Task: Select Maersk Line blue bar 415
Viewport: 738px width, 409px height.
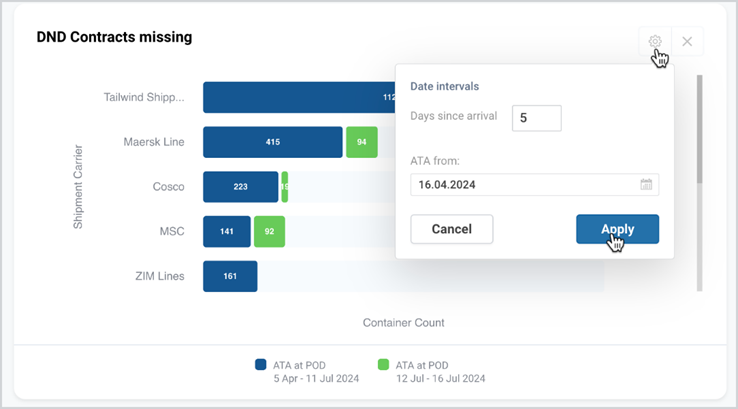Action: point(273,142)
